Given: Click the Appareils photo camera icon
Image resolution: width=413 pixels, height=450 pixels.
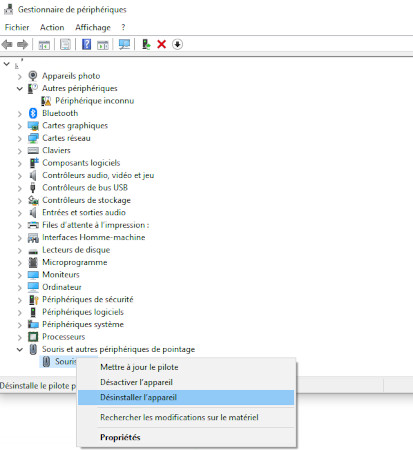Looking at the screenshot, I should click(33, 76).
